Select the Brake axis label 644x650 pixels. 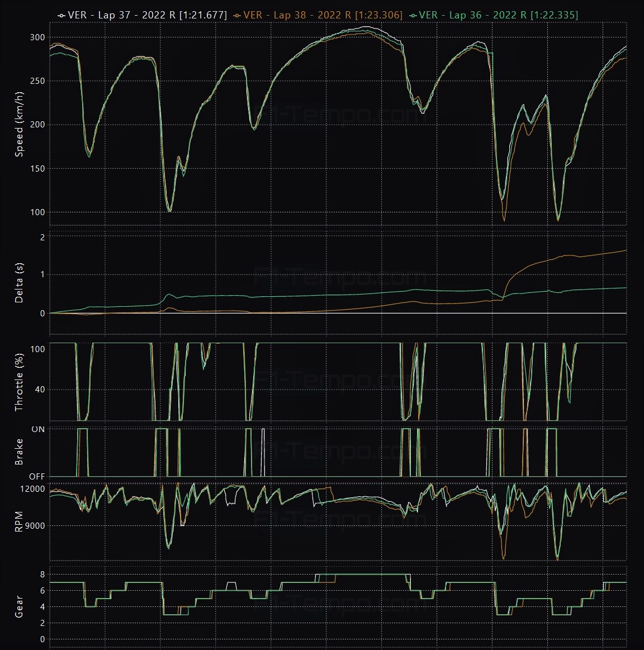[x=19, y=452]
